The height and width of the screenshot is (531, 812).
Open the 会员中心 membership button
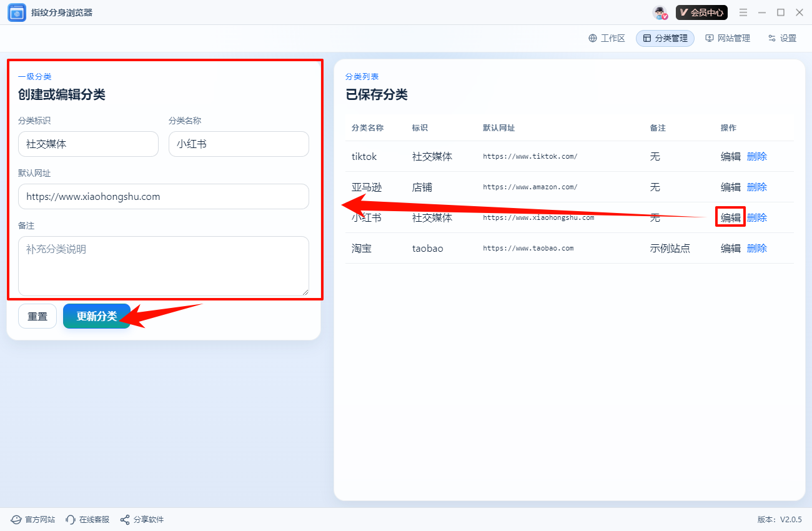(x=701, y=12)
